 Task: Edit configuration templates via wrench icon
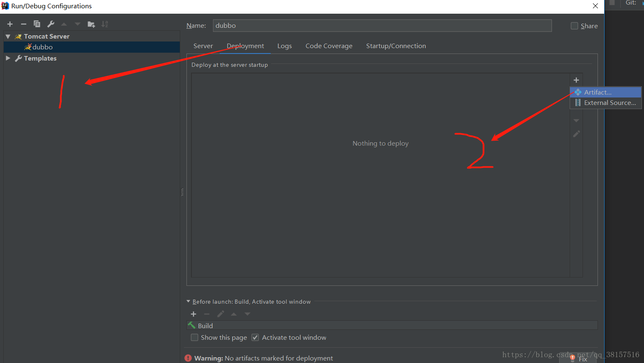coord(50,24)
